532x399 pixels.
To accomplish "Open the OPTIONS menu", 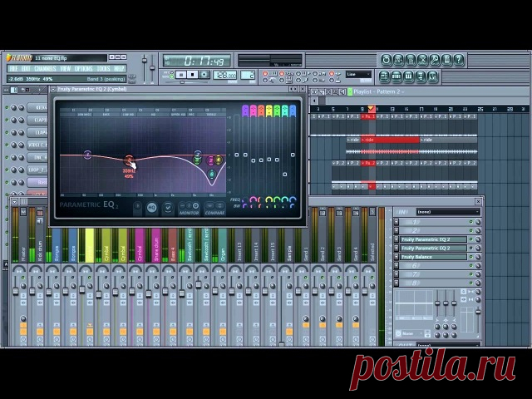I will pos(83,68).
